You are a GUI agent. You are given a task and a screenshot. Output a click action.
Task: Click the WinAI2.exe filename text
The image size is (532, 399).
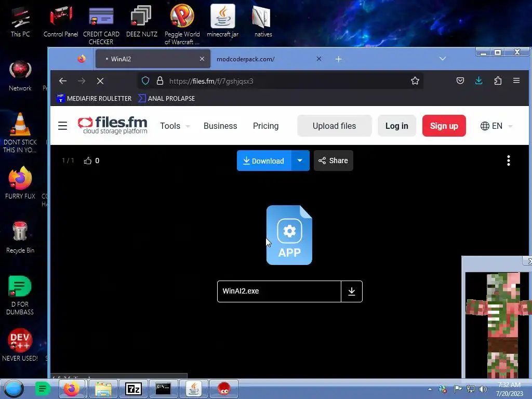point(241,291)
